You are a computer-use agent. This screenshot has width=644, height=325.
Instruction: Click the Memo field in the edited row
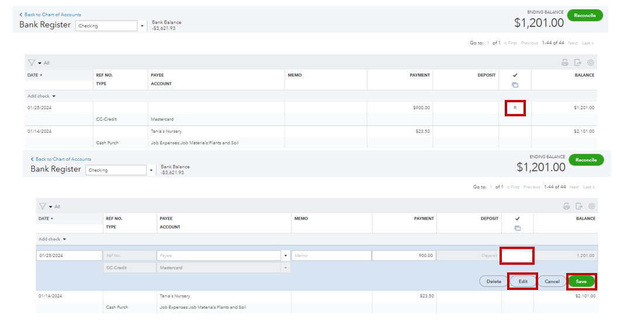coord(331,255)
